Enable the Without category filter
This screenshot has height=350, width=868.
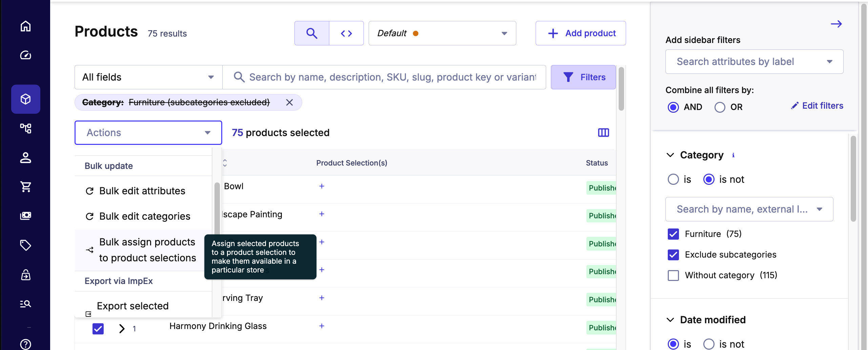(674, 275)
